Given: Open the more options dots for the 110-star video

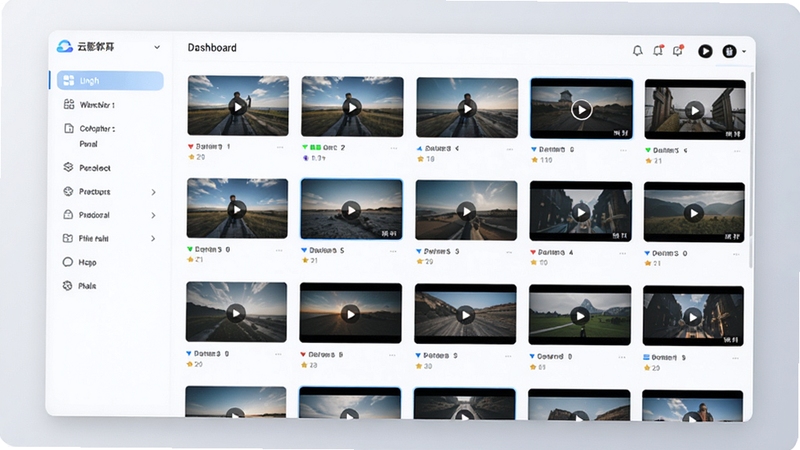Looking at the screenshot, I should 623,151.
